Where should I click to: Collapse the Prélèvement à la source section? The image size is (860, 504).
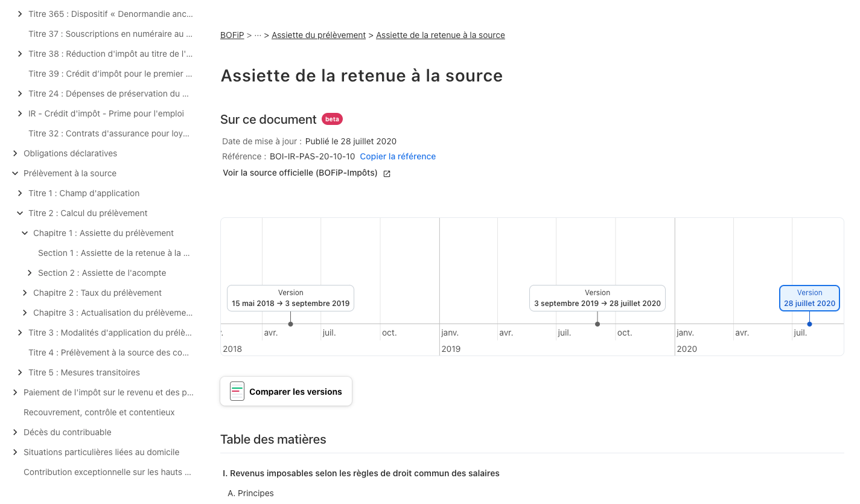tap(15, 173)
